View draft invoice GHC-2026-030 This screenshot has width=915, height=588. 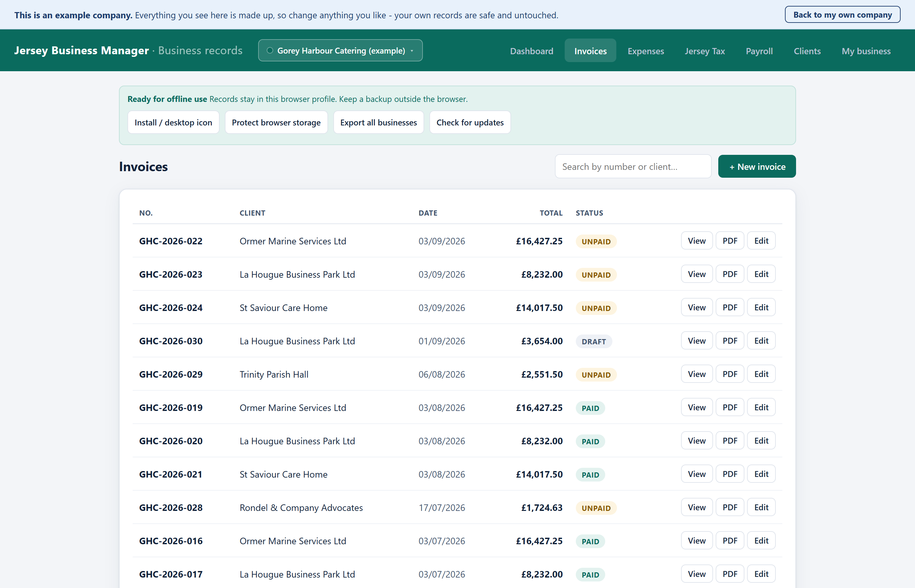[x=697, y=340]
